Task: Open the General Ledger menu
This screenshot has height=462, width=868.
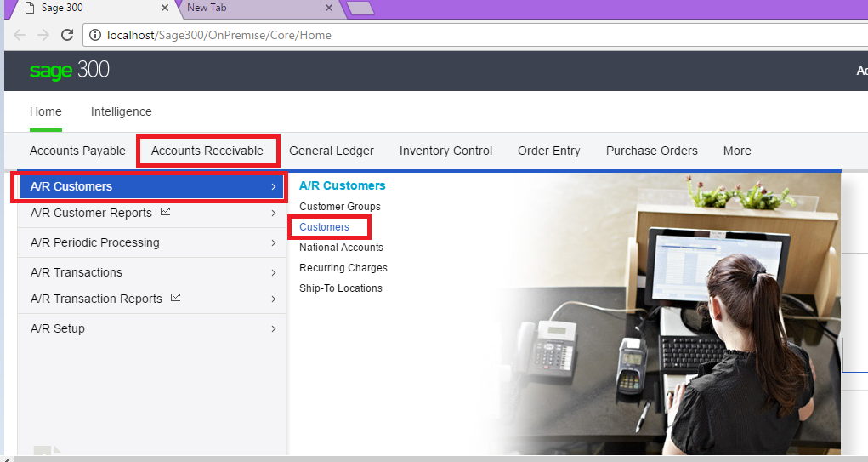Action: [x=331, y=151]
